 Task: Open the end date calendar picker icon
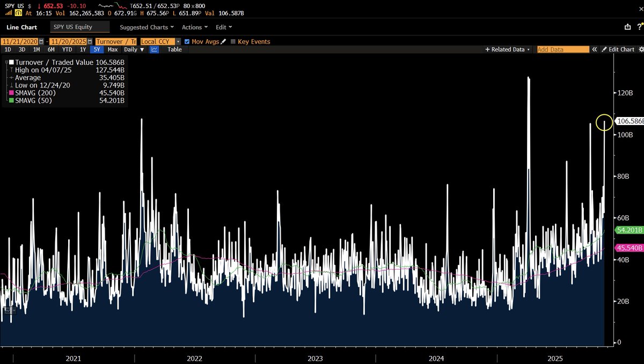90,41
